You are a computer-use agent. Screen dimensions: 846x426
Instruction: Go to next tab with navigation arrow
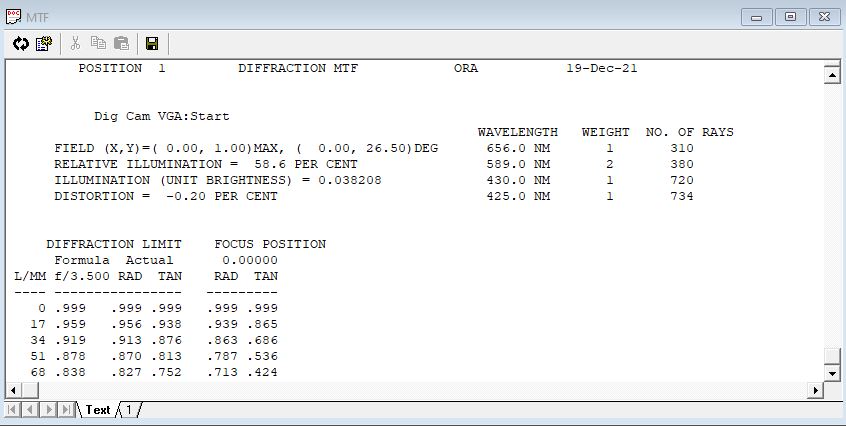49,410
